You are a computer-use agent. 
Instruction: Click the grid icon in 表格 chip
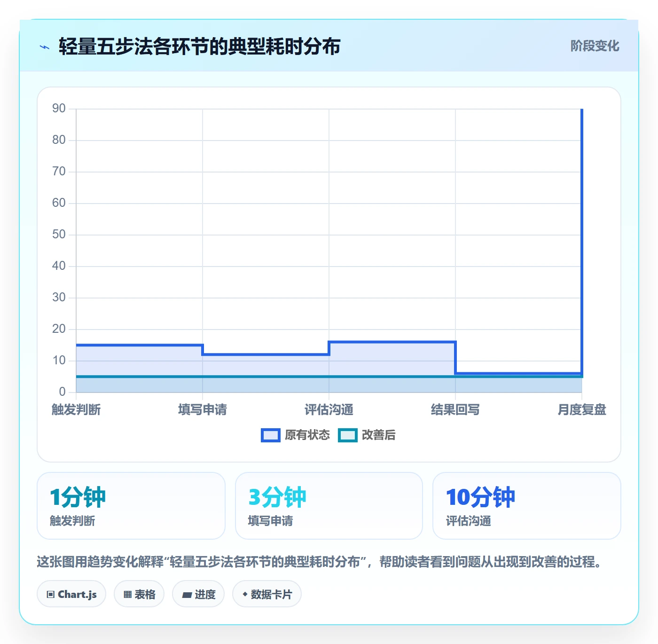pos(127,595)
